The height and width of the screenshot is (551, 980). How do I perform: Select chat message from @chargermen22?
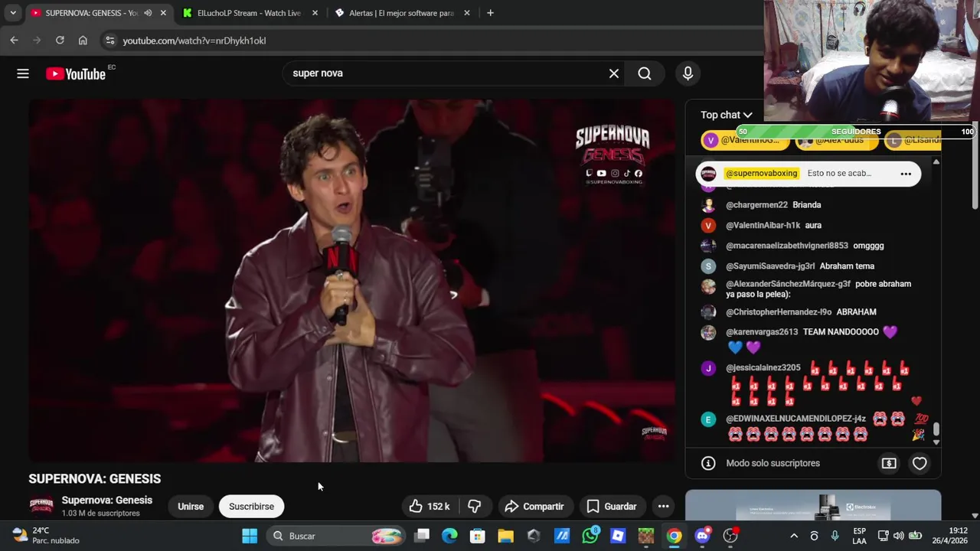[813, 205]
